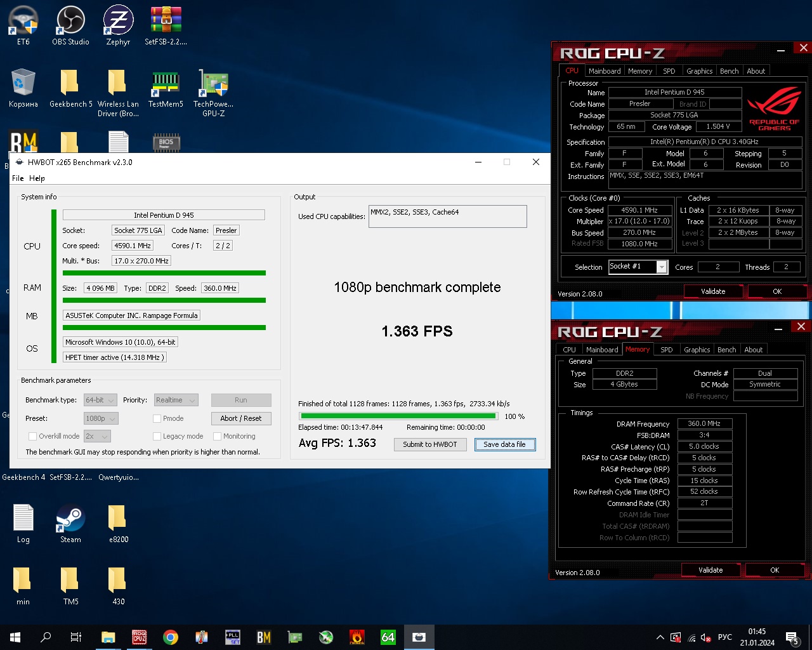The height and width of the screenshot is (650, 812).
Task: Open Graphics tab in lower CPU-Z window
Action: [x=697, y=350]
